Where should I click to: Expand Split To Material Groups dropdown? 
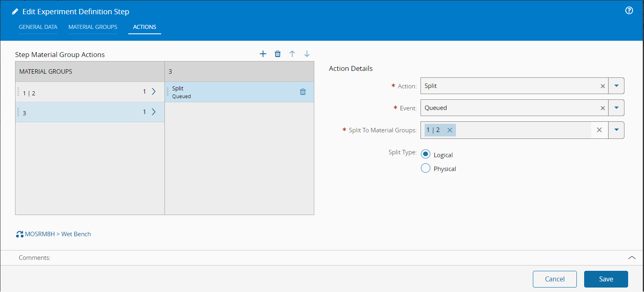pos(616,130)
